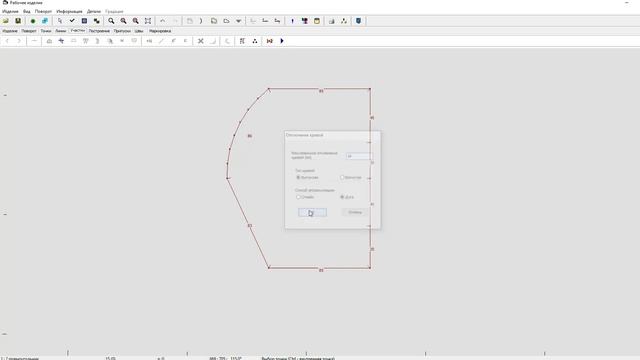Viewport: 640px width, 360px height.
Task: Click the yellow window icon in toolbar
Action: point(317,21)
